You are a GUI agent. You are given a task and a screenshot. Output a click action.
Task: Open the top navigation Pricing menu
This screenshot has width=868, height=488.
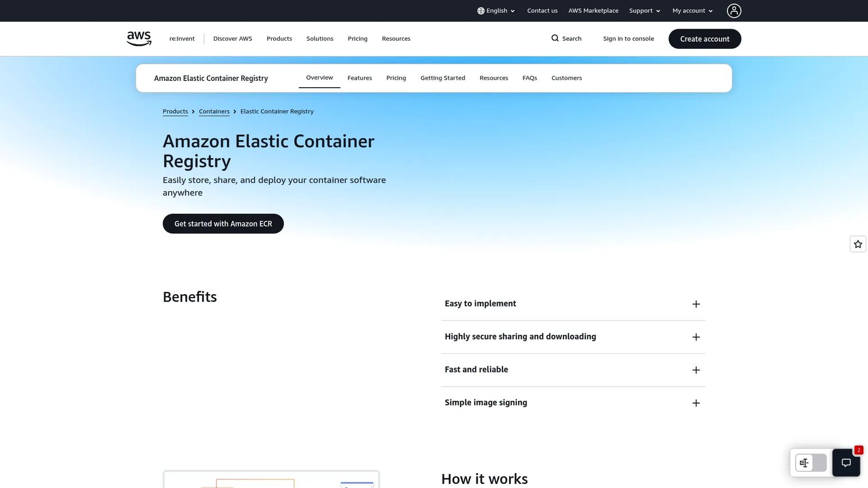358,39
